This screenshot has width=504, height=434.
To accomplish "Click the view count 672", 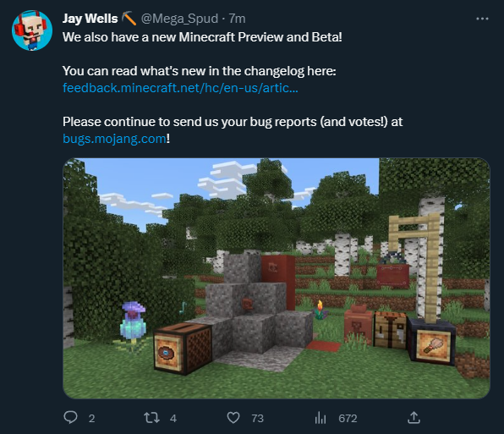I will click(x=348, y=418).
